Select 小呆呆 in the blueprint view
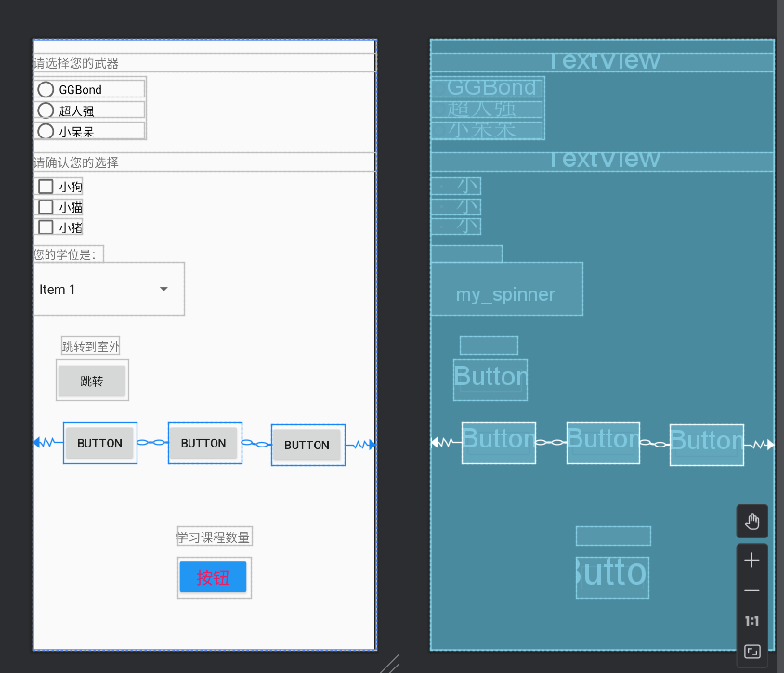The image size is (784, 673). [x=488, y=131]
